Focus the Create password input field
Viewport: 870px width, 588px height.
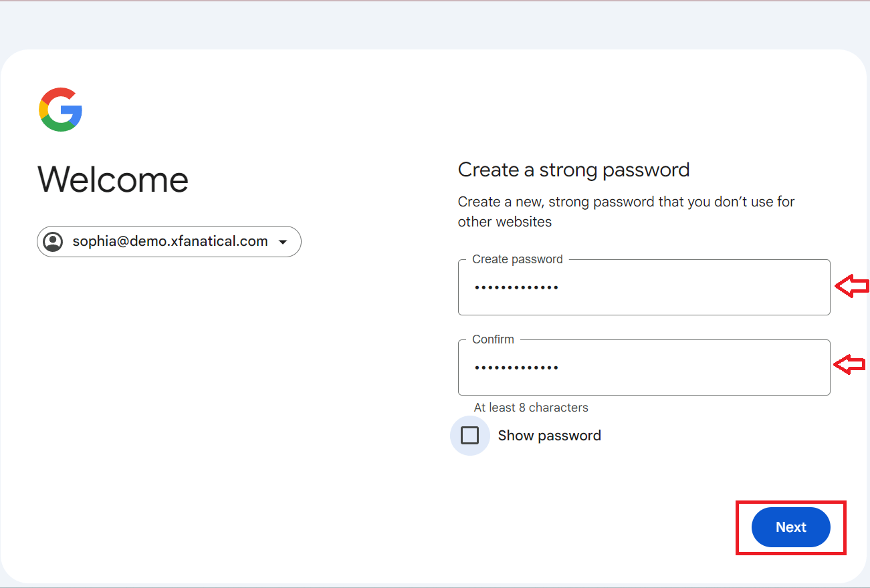tap(643, 287)
